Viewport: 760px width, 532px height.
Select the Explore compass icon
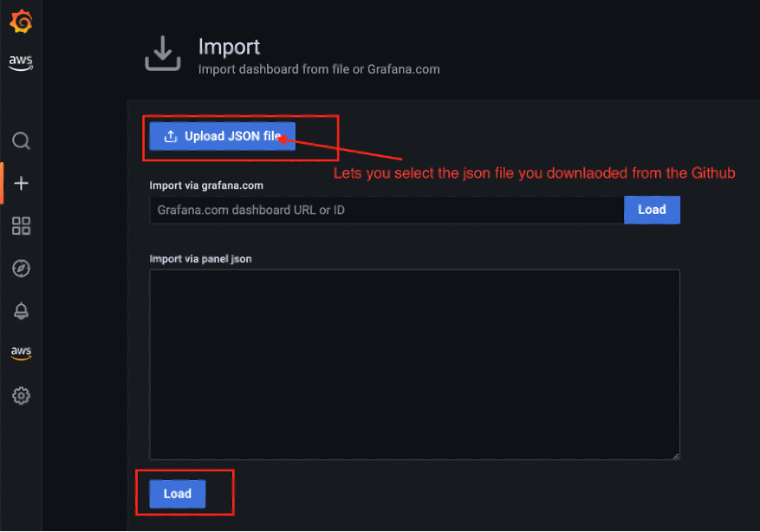click(x=20, y=269)
